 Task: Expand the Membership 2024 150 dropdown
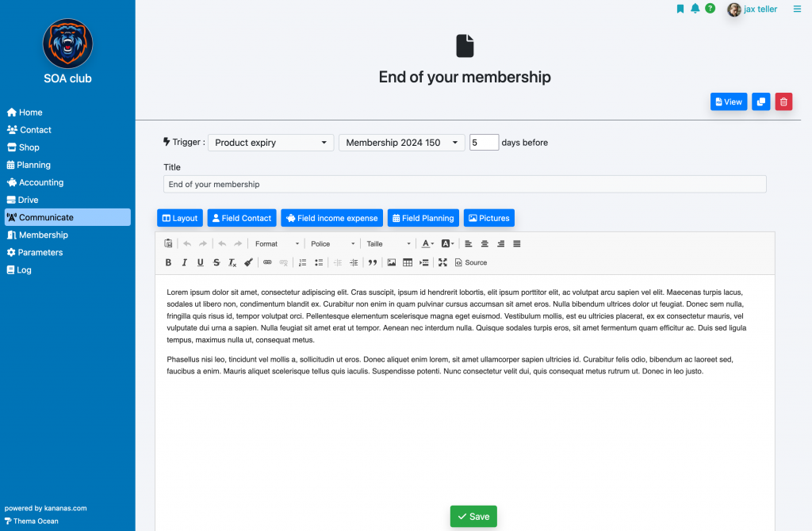[402, 143]
